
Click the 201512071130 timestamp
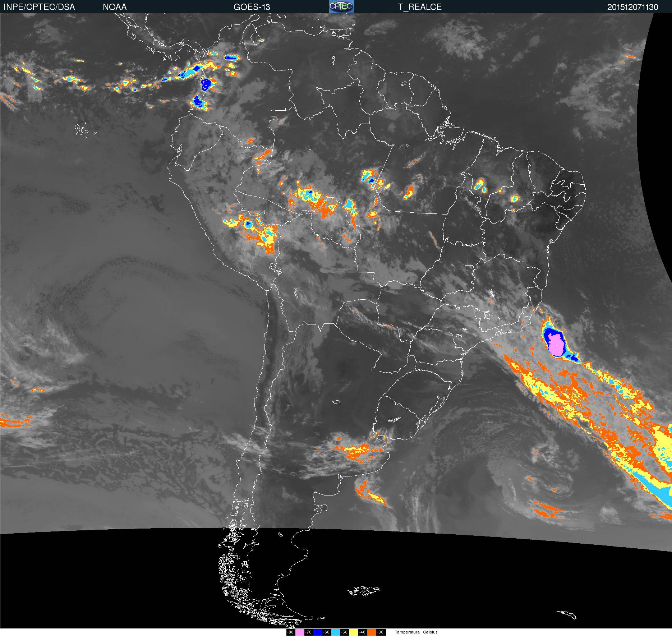click(x=633, y=7)
